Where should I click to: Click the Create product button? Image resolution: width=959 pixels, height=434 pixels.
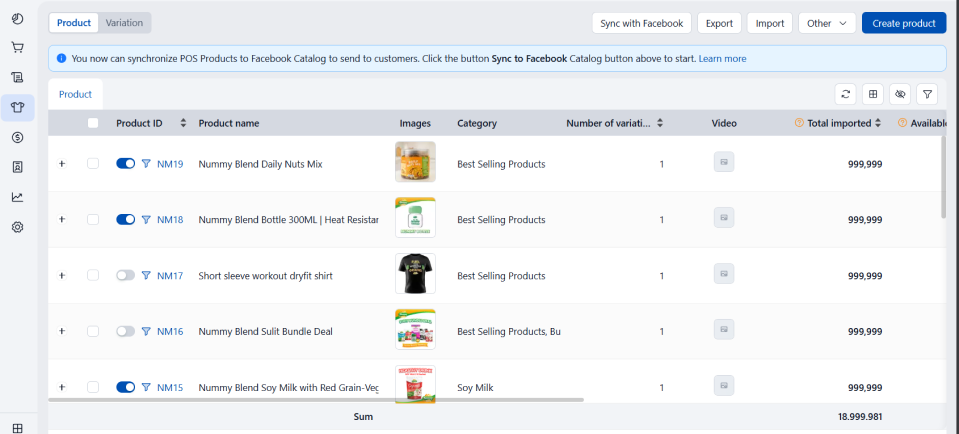pos(903,23)
